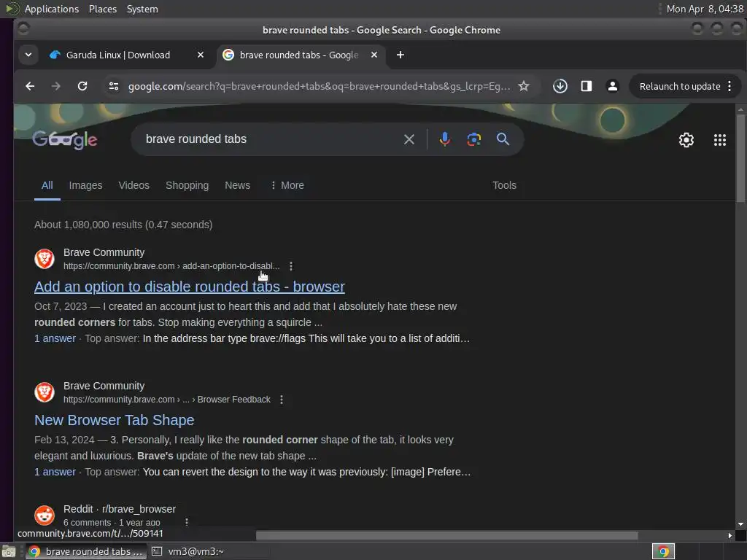Toggle the Chrome side panel icon
The width and height of the screenshot is (747, 560).
coord(586,86)
